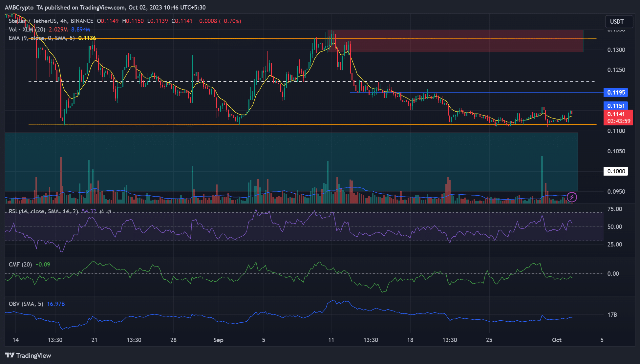
Task: Click the TradingView logo at bottom left
Action: (x=28, y=355)
